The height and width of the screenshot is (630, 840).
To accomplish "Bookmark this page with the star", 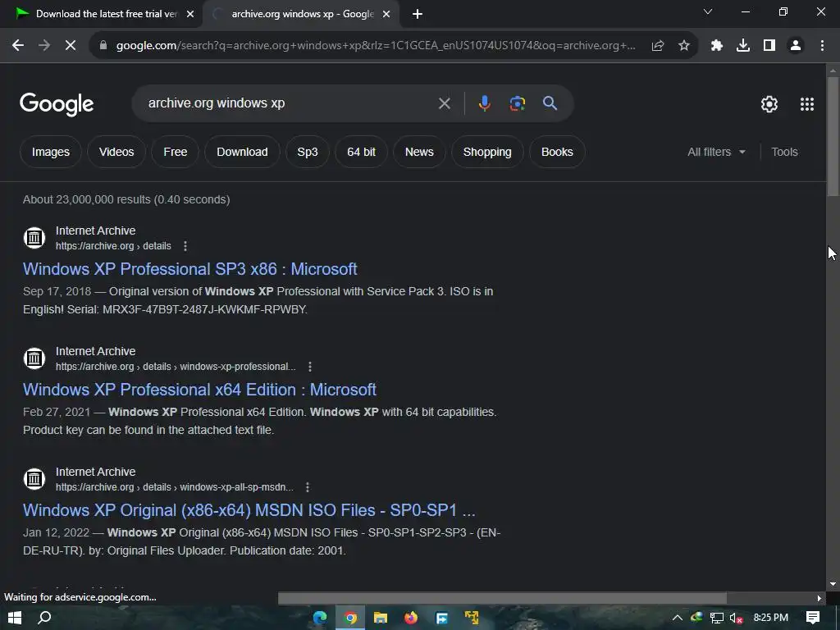I will click(x=684, y=46).
